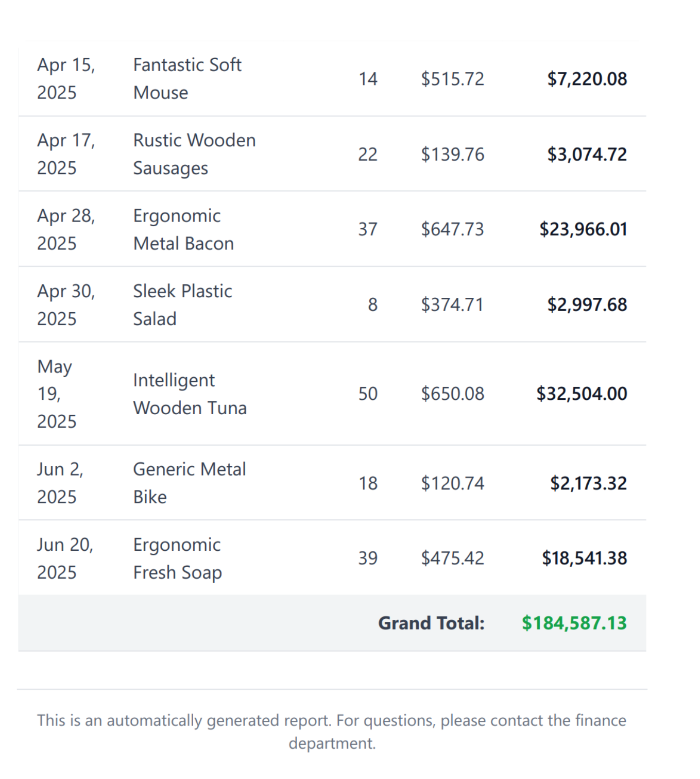Click the green Grand Total $184,587.13 amount

coord(574,623)
